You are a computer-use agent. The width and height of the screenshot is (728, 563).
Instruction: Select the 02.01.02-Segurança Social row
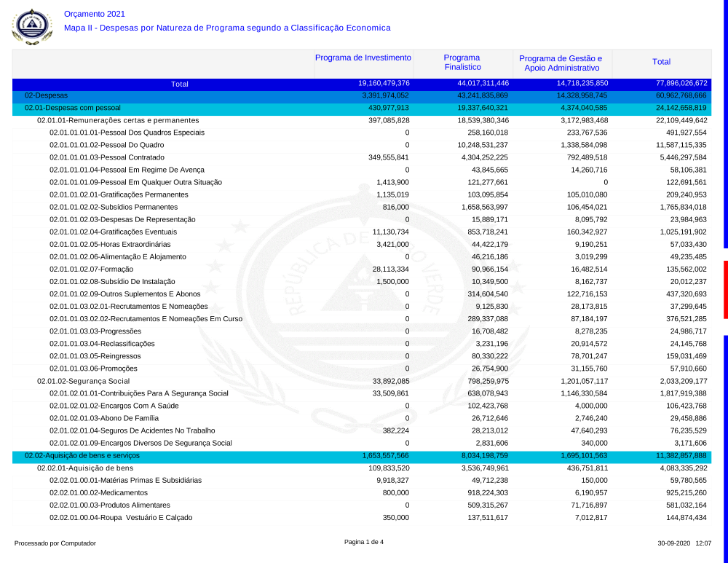pyautogui.click(x=83, y=381)
